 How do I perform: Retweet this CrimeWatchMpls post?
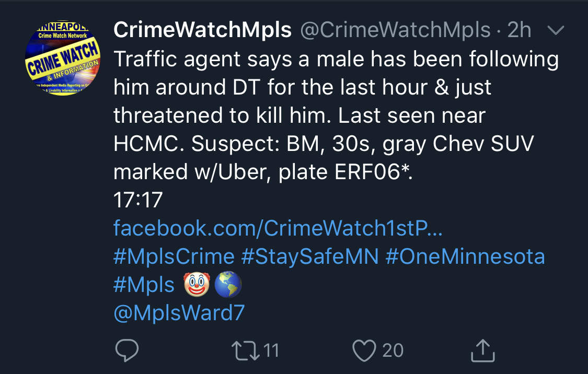click(246, 350)
